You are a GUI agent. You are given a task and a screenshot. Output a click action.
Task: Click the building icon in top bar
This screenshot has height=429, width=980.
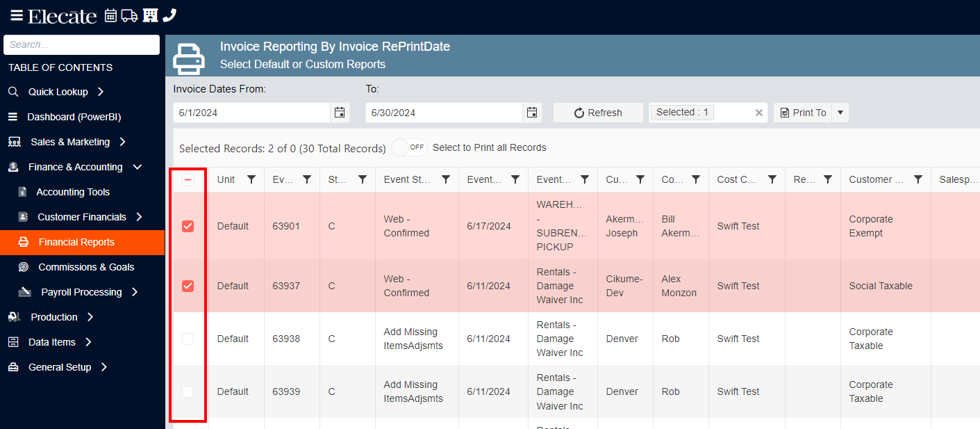[150, 15]
